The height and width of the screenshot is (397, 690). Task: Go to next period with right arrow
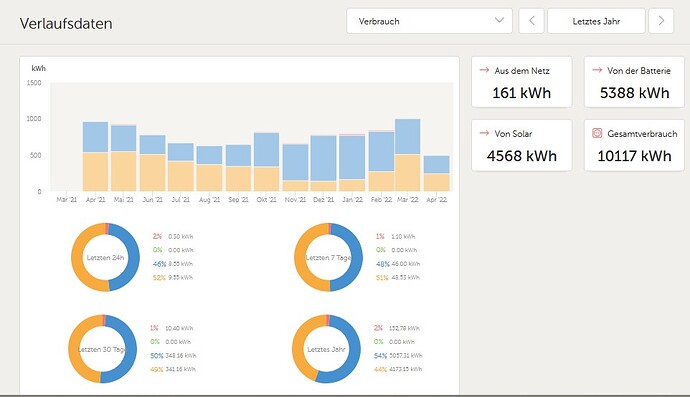point(661,21)
